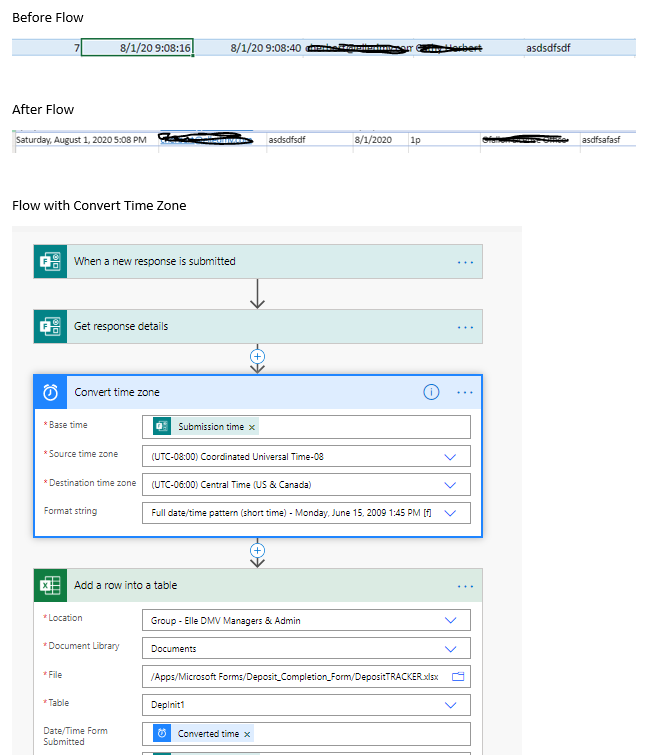Click clock icon inside Converted time token
Viewport: 649px width, 755px height.
tap(162, 733)
